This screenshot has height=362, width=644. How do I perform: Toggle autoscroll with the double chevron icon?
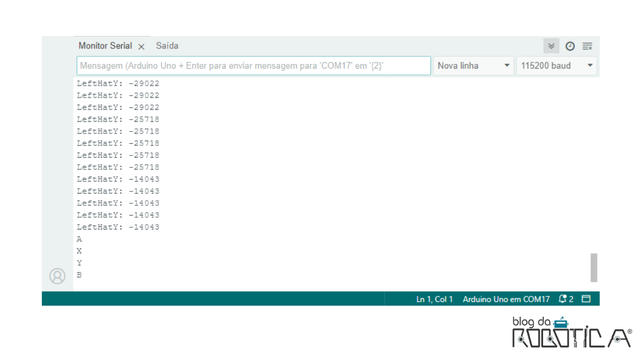coord(551,46)
